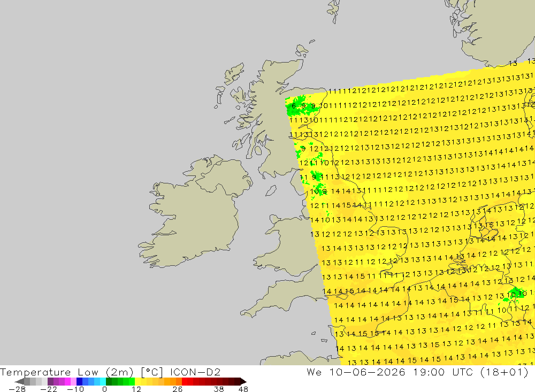This screenshot has height=392, width=535.
Task: Click the '12' legend label
Action: pyautogui.click(x=136, y=389)
